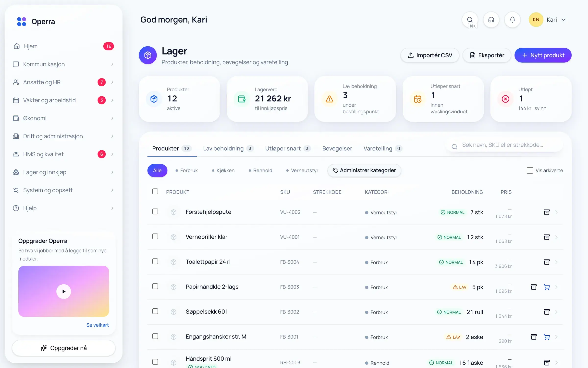Open Administrér kategorier
588x368 pixels.
click(x=364, y=171)
